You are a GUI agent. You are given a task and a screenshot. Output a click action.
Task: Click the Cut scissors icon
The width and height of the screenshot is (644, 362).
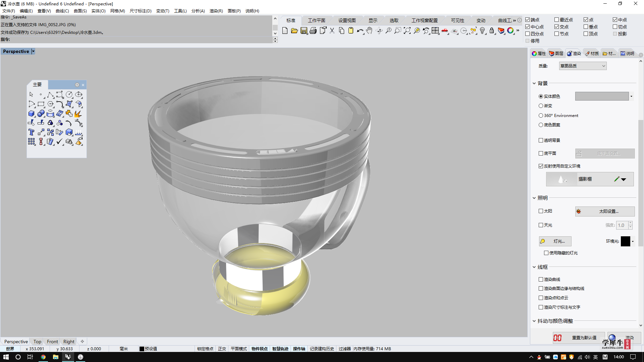tap(332, 31)
